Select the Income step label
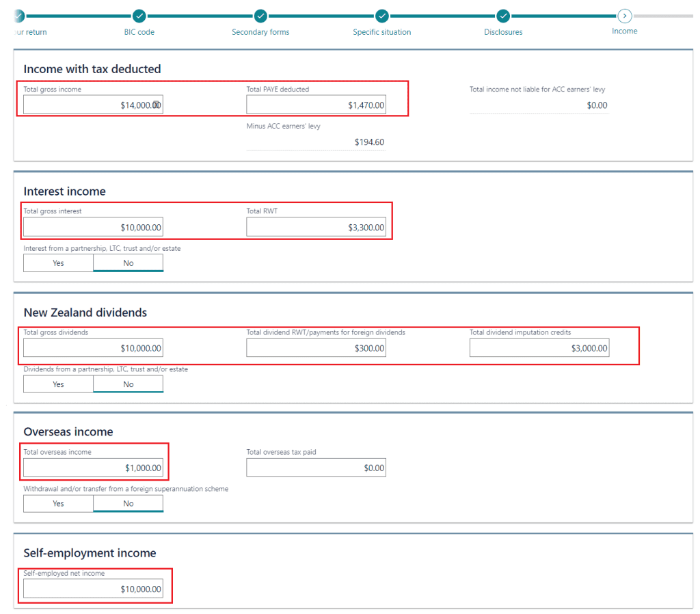 tap(625, 31)
